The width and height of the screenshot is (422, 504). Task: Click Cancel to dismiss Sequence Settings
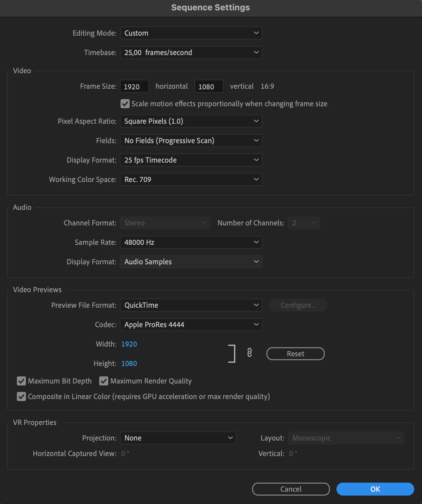point(291,489)
